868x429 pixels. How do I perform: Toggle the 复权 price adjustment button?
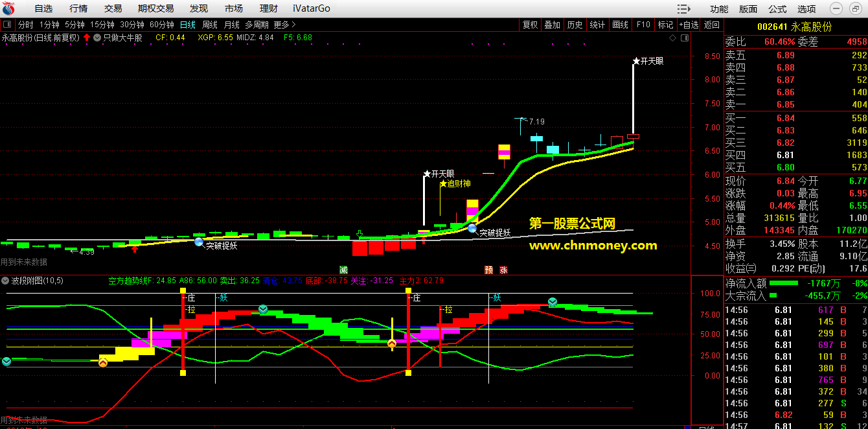click(530, 25)
